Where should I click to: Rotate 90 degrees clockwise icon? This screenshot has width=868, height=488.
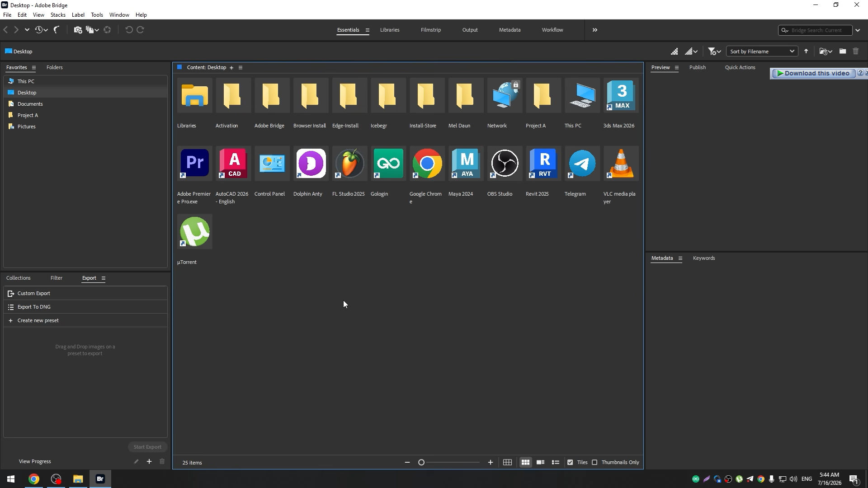coord(140,30)
